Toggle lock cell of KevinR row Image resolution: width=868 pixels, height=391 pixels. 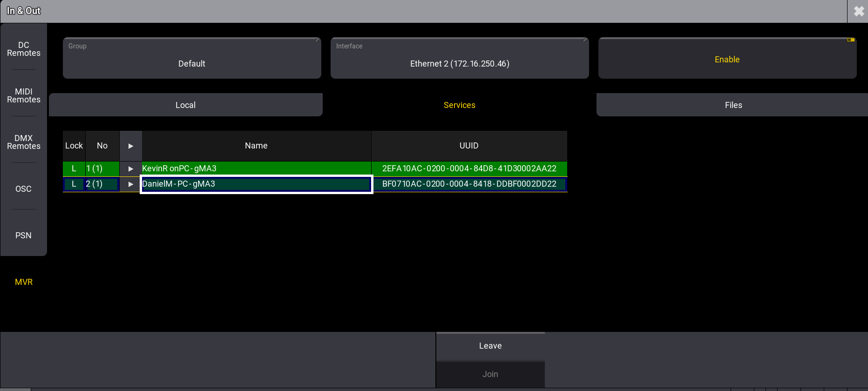[x=74, y=169]
